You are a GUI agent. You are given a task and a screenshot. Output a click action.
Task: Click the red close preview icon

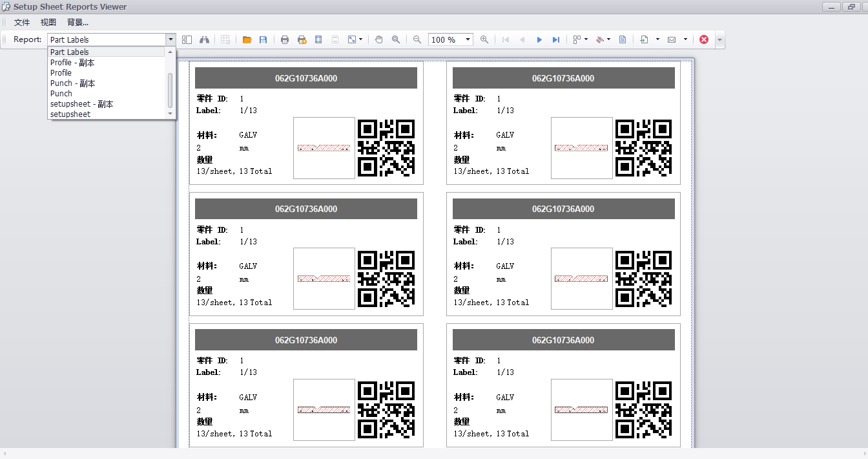pyautogui.click(x=704, y=39)
